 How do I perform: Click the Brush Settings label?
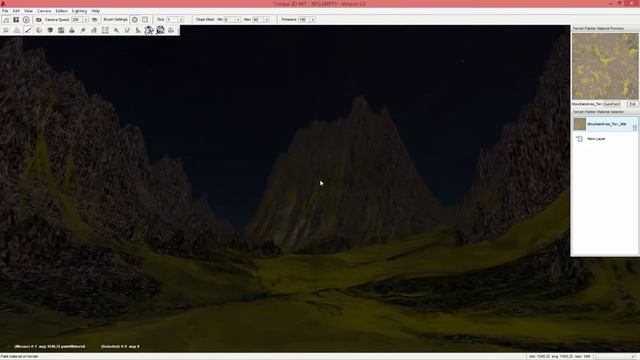click(x=116, y=20)
